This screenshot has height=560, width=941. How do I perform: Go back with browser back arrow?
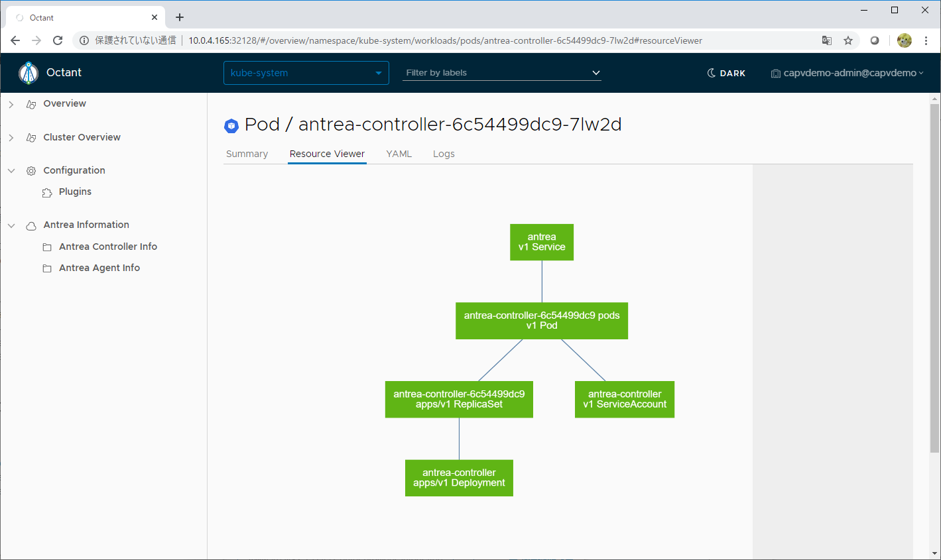point(15,40)
